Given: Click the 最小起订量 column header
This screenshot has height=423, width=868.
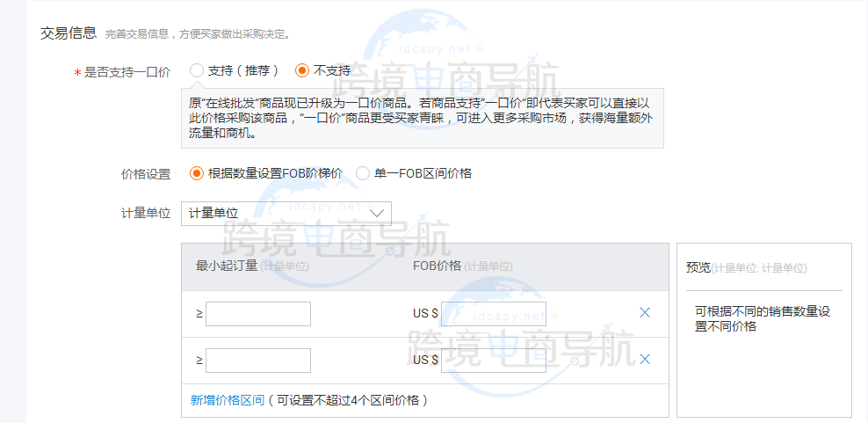Looking at the screenshot, I should click(x=227, y=266).
